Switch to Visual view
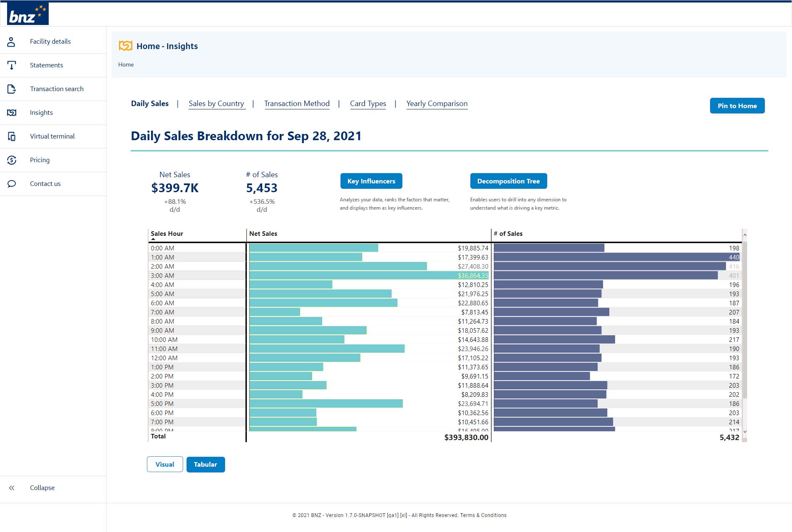792x532 pixels. tap(165, 464)
